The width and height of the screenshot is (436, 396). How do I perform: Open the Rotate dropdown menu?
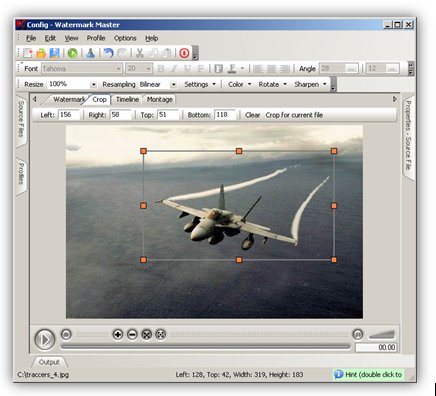[x=272, y=84]
